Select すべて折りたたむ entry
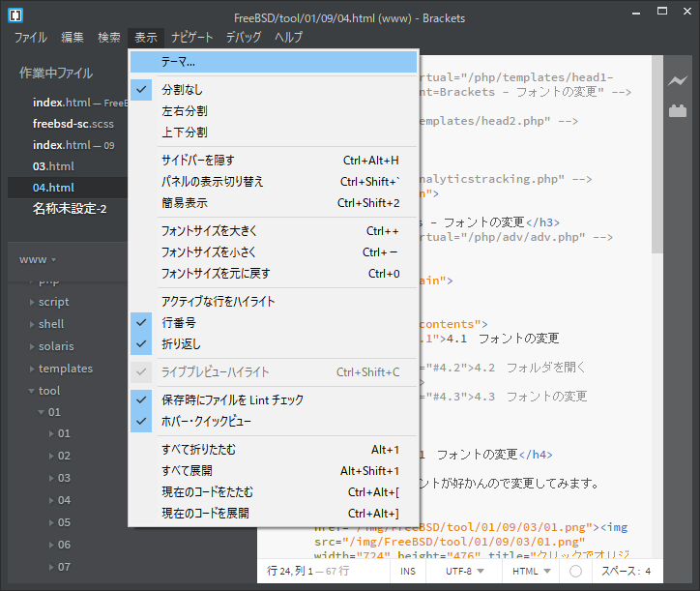 pos(274,450)
